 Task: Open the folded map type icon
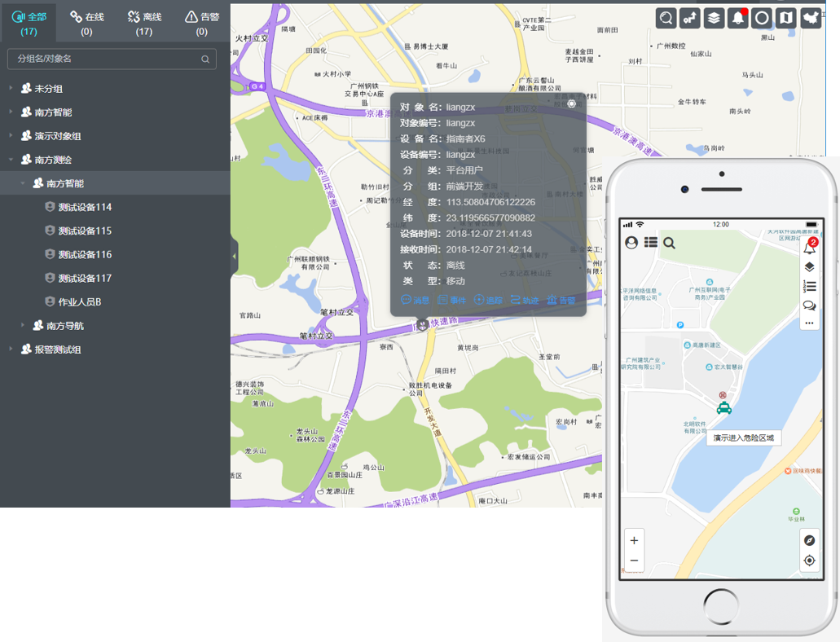[x=785, y=18]
